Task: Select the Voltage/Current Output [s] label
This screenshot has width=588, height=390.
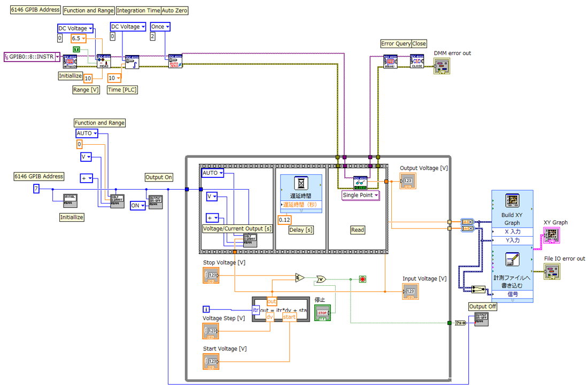Action: [x=237, y=229]
